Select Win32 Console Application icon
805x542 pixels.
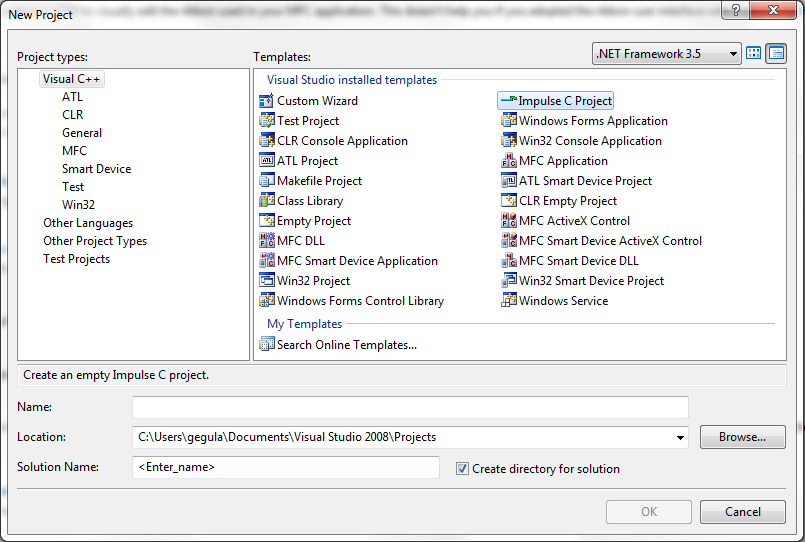pos(508,141)
